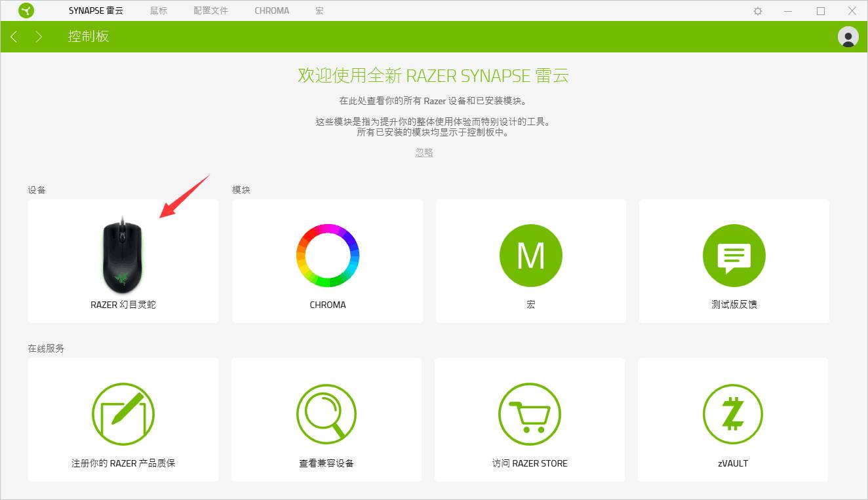Open the zVAULT wallet module
868x500 pixels.
[734, 419]
